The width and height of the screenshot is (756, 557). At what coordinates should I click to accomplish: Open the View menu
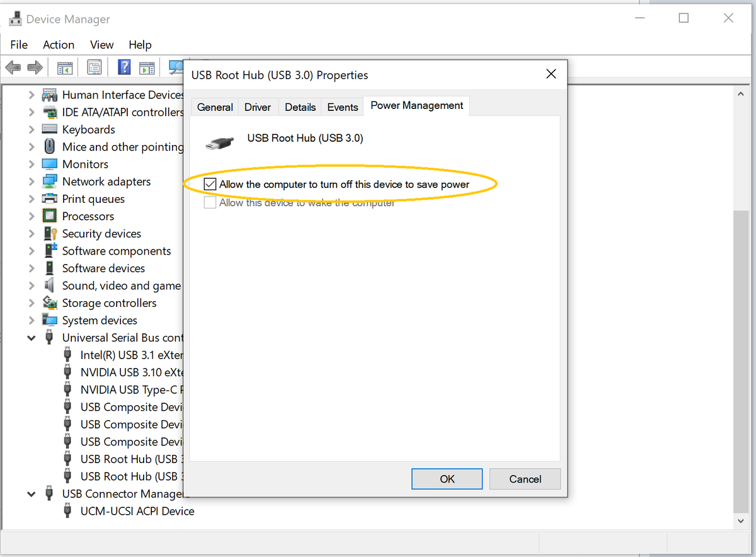tap(101, 45)
